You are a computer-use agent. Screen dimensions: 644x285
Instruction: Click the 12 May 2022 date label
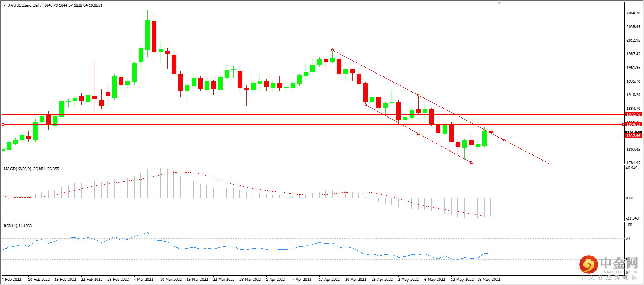coord(462,280)
